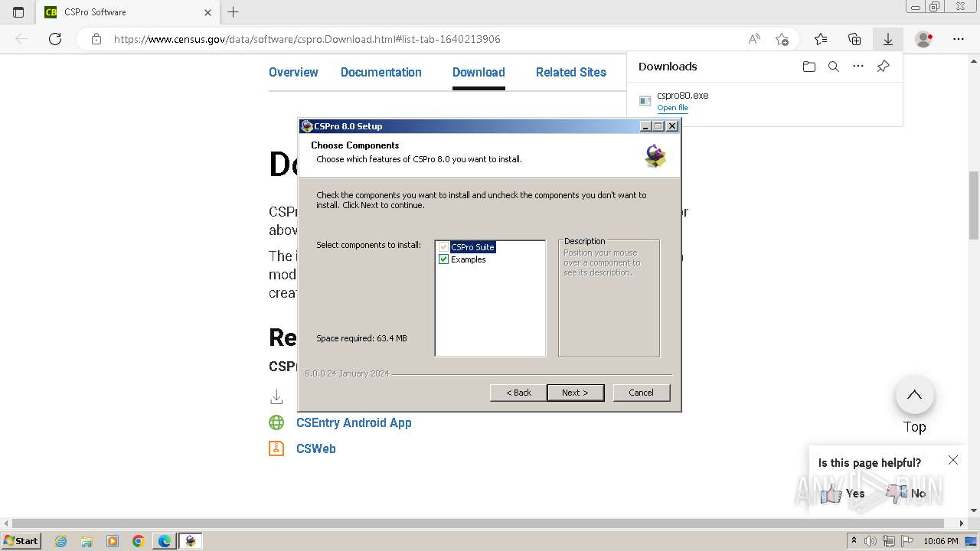
Task: Open the Windows Start menu
Action: (x=21, y=540)
